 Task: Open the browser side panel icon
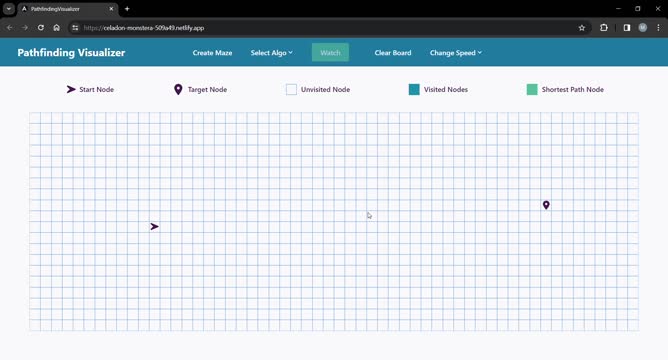tap(627, 28)
